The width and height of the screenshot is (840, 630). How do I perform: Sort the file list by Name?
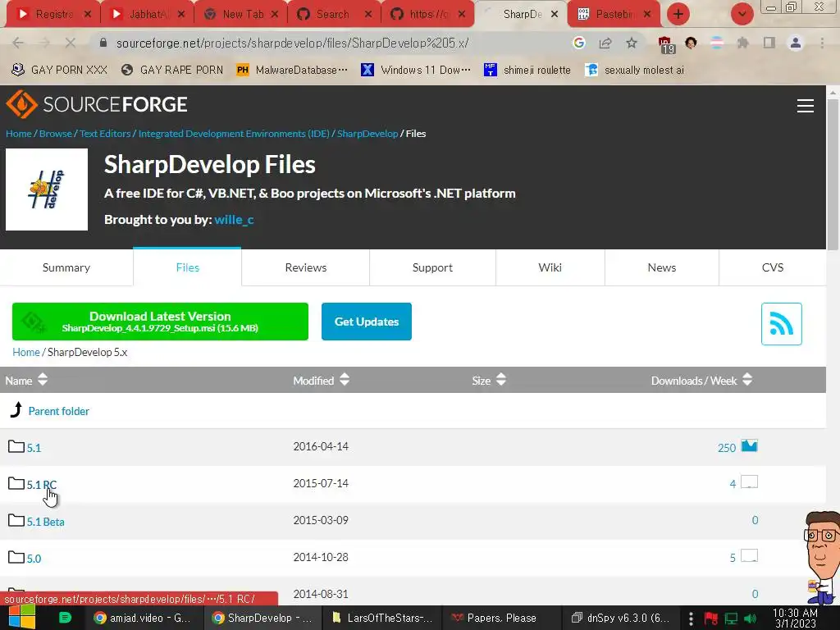point(26,381)
